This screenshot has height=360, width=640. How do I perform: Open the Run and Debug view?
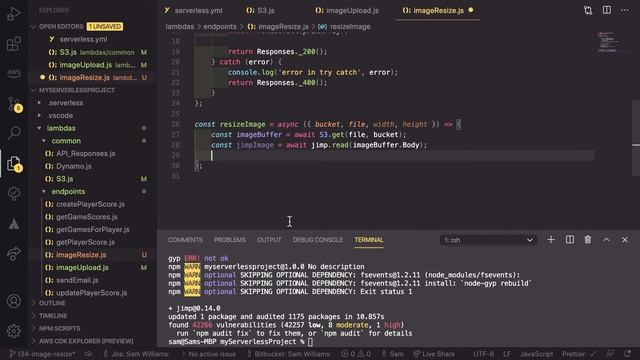point(13,14)
